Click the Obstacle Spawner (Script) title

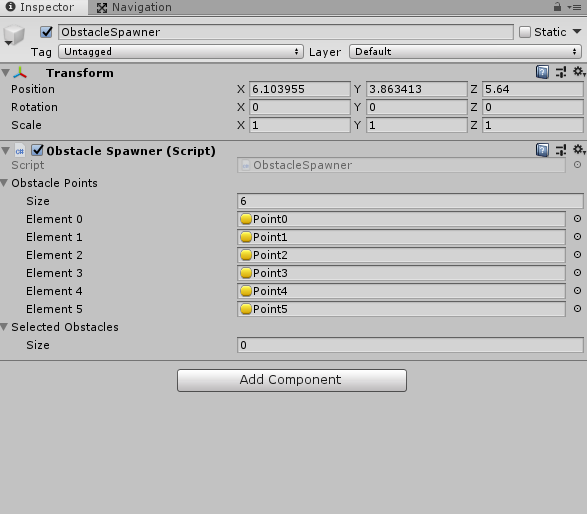point(131,151)
